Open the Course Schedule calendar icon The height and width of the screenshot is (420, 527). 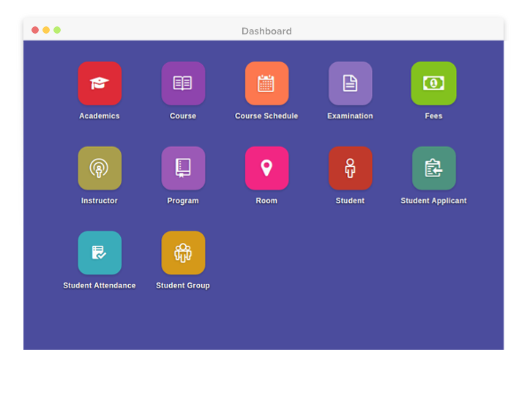[266, 83]
